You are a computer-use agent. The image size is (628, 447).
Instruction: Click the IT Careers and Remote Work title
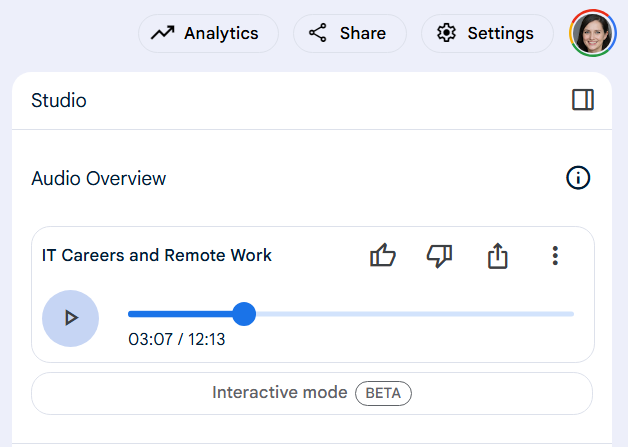[x=157, y=255]
